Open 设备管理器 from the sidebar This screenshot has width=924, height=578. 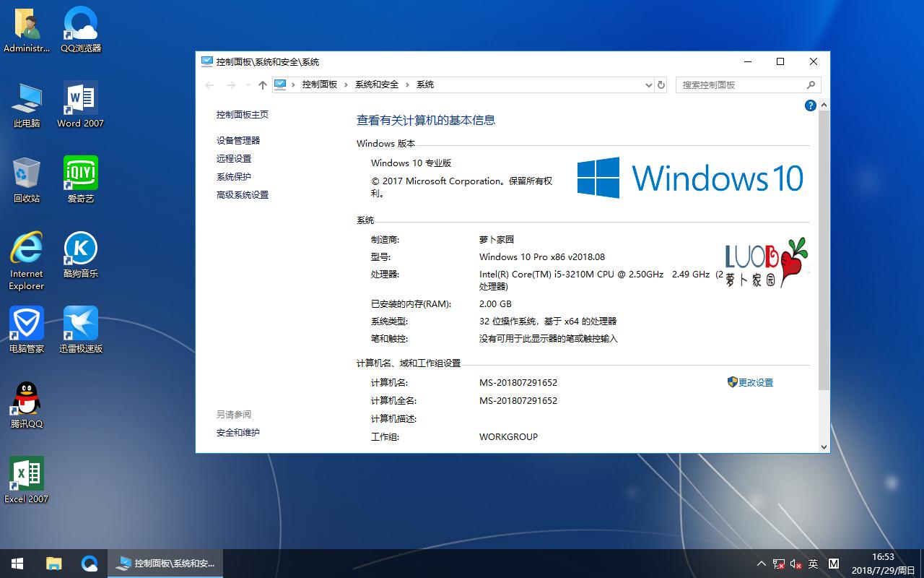click(237, 140)
